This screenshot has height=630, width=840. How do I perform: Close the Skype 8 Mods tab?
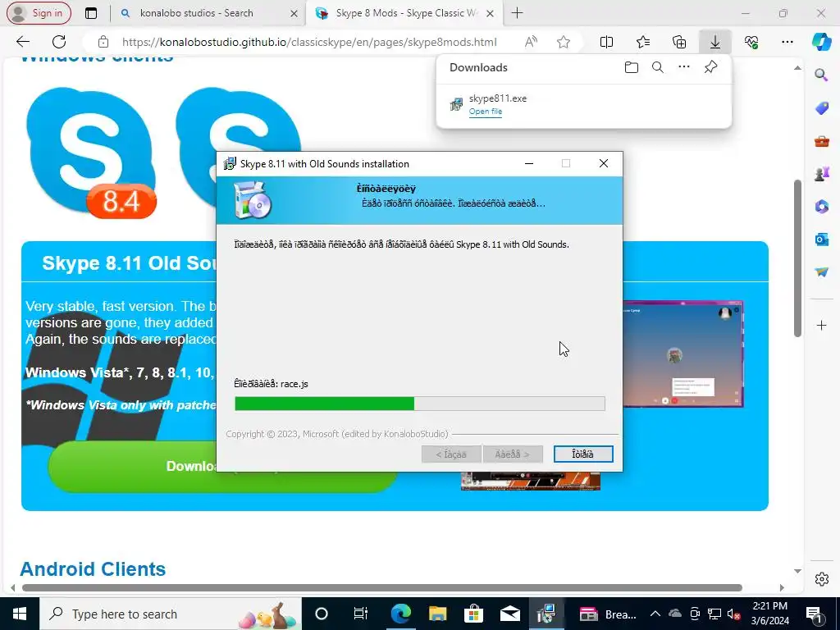click(x=490, y=13)
